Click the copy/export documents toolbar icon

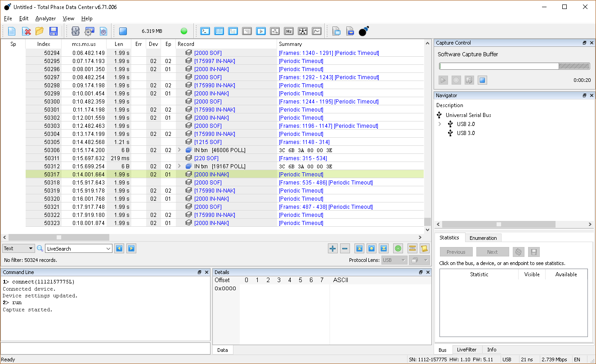tap(336, 31)
